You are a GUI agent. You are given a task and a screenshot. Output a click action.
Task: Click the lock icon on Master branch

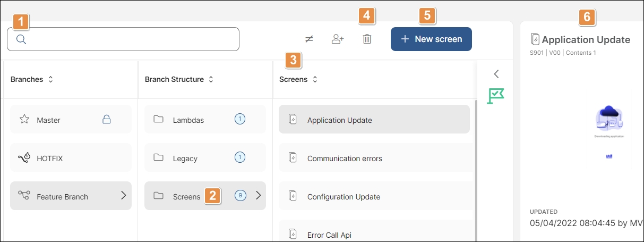[x=106, y=120]
